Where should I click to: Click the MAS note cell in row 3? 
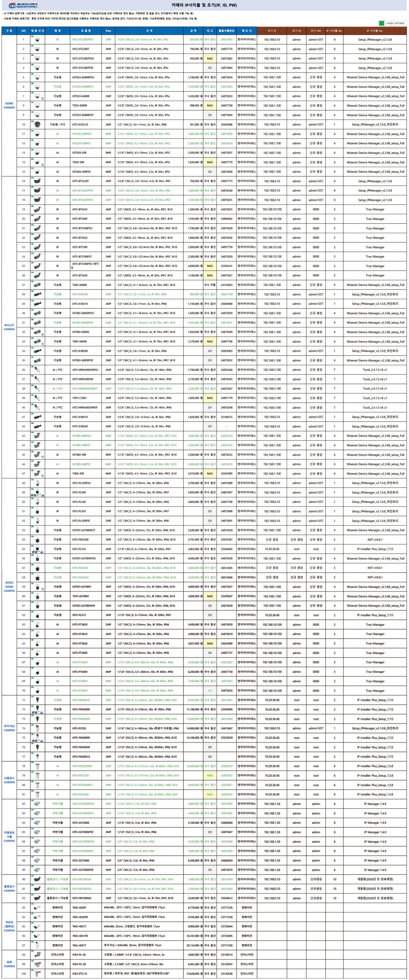(210, 59)
